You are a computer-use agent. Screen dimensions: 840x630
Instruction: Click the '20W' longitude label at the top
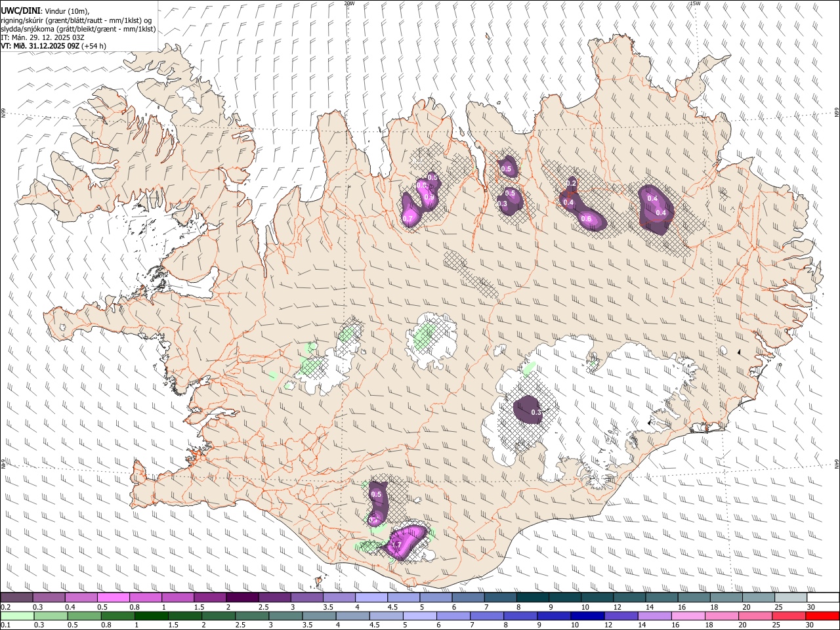[x=349, y=4]
